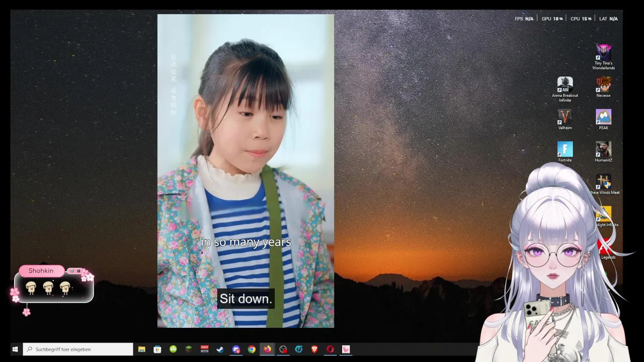Open the black circular icon with red dot
Viewport: 644px width, 362px height.
(x=283, y=349)
